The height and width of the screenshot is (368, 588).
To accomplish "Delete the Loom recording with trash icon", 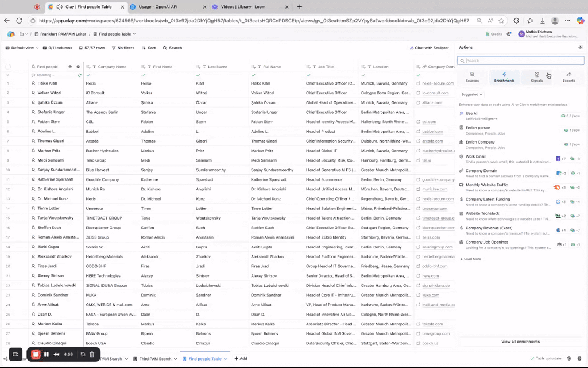I will click(92, 354).
